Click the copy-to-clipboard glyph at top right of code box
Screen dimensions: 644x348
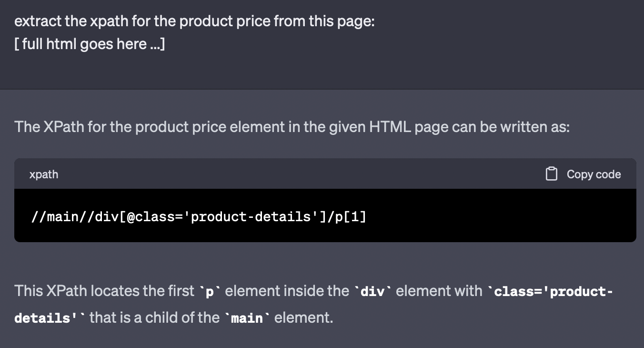[x=551, y=174]
